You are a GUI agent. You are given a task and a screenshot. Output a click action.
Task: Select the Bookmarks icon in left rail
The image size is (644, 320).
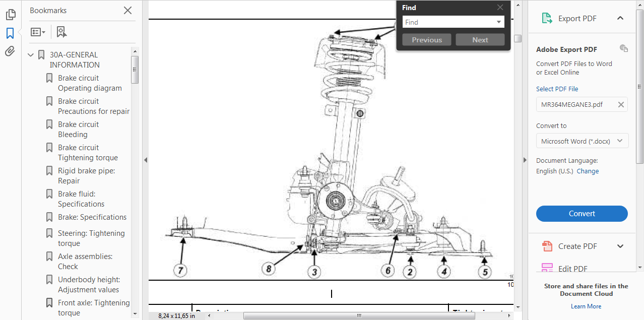click(x=10, y=33)
